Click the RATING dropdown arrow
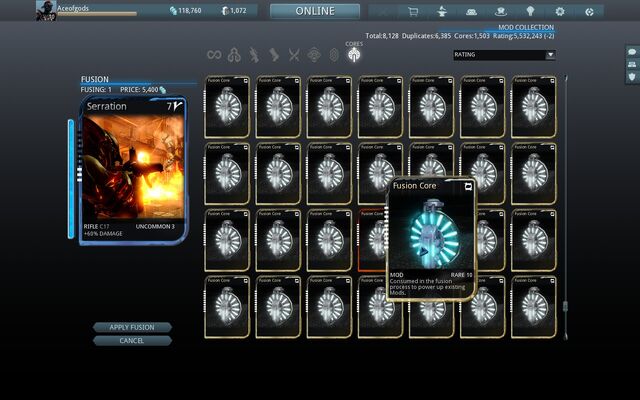Viewport: 640px width, 400px height. point(551,55)
